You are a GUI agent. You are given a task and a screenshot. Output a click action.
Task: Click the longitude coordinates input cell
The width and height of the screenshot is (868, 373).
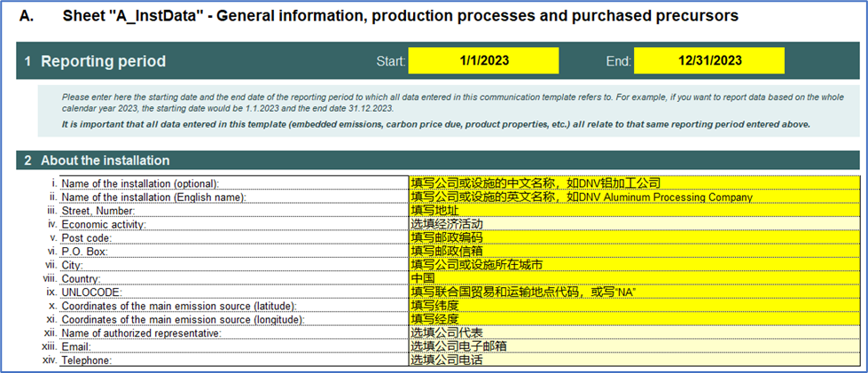tap(633, 319)
